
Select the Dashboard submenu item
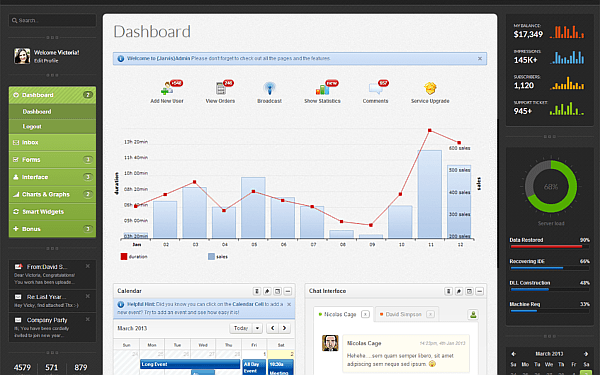tap(52, 111)
